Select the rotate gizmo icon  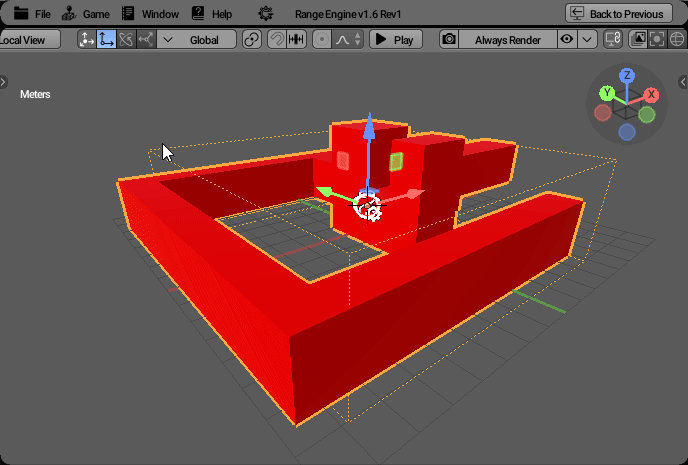point(126,40)
